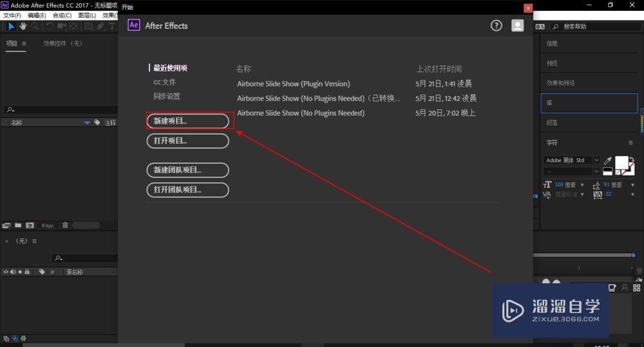Viewport: 644px width, 347px height.
Task: Switch to the 效果控件 (无) tab
Action: (x=63, y=44)
